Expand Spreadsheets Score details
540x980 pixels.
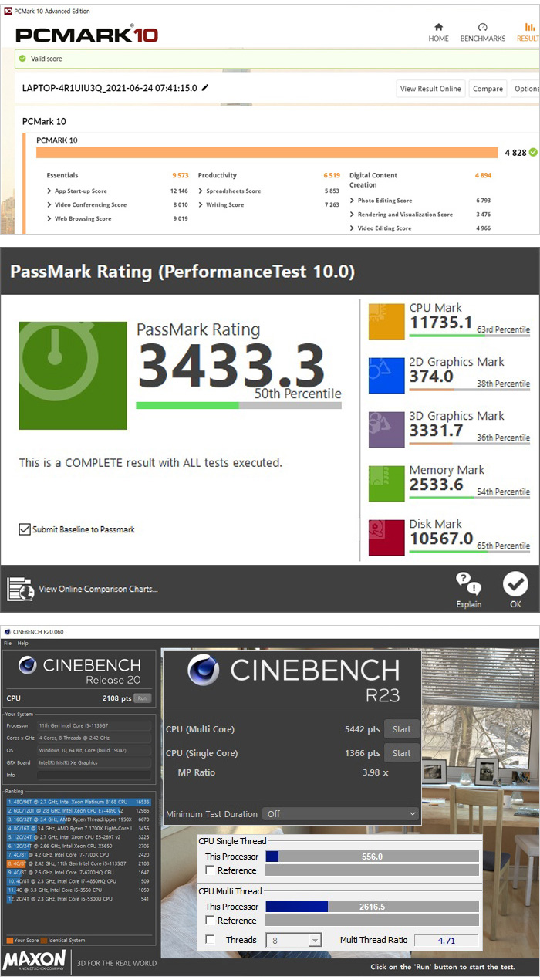201,191
